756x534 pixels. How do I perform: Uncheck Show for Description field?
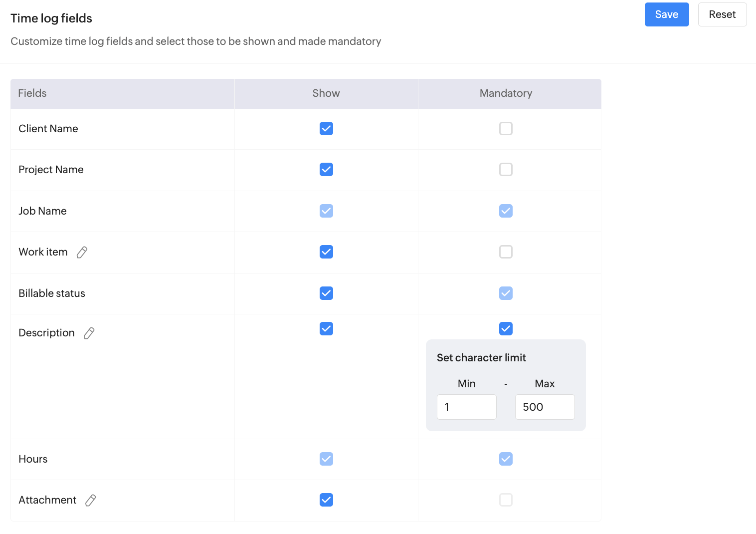[326, 329]
